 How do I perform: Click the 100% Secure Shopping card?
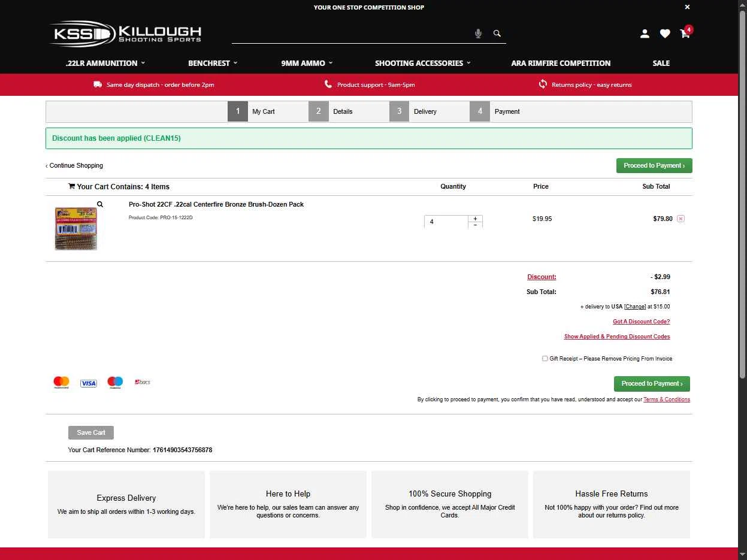pos(450,504)
